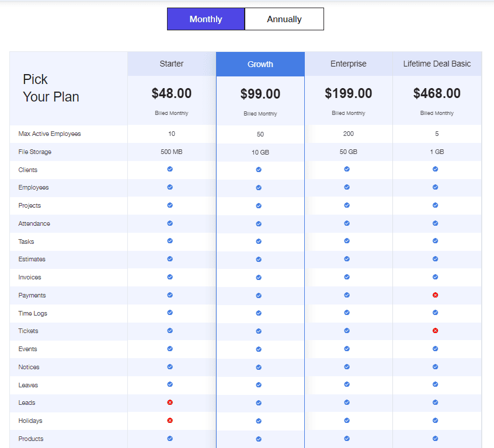
Task: Click red cross for Lifetime Deal Tickets
Action: (435, 331)
